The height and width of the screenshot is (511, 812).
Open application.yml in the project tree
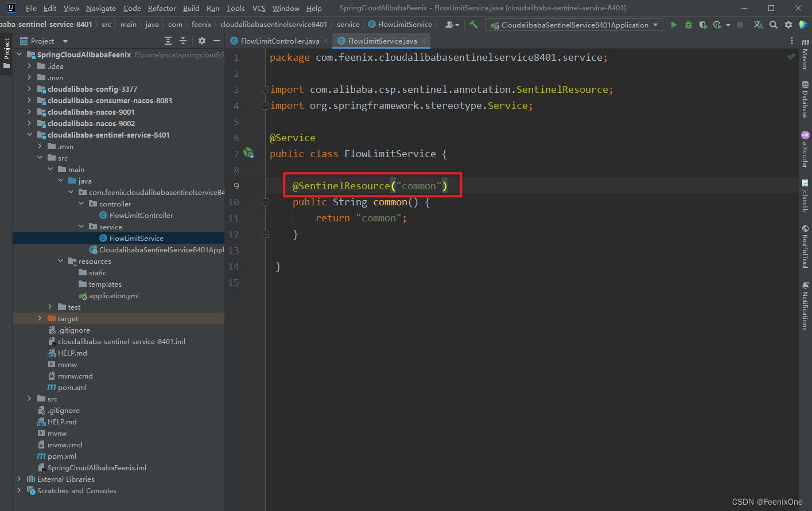(114, 295)
